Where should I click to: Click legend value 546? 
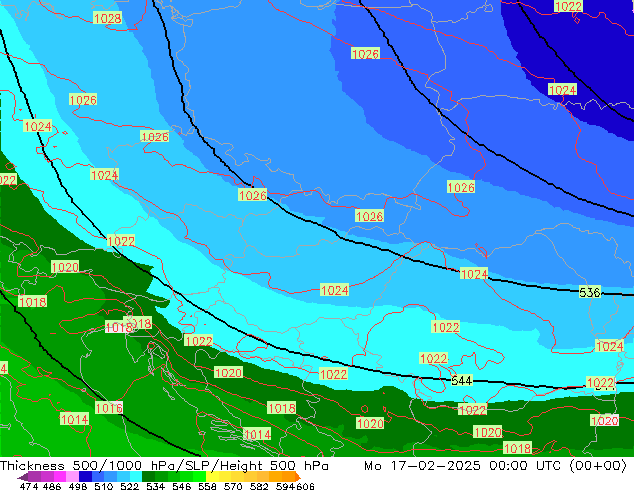(x=182, y=486)
